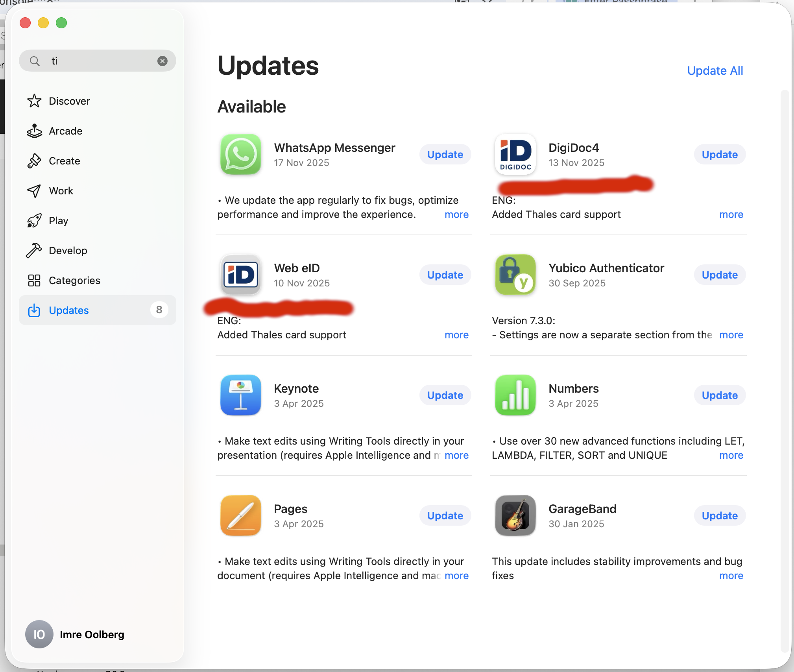
Task: Click the search input field
Action: (x=98, y=61)
